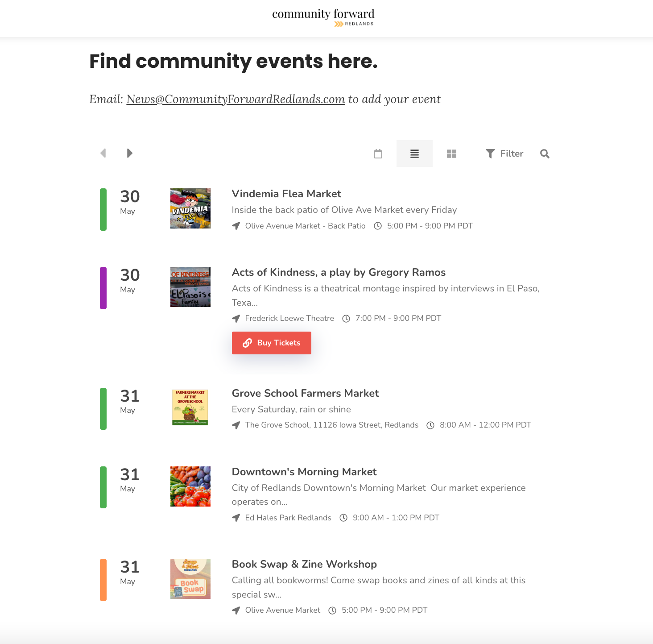Image resolution: width=653 pixels, height=644 pixels.
Task: Click clock icon beside 5:00 PM Vindemia time
Action: tap(378, 226)
